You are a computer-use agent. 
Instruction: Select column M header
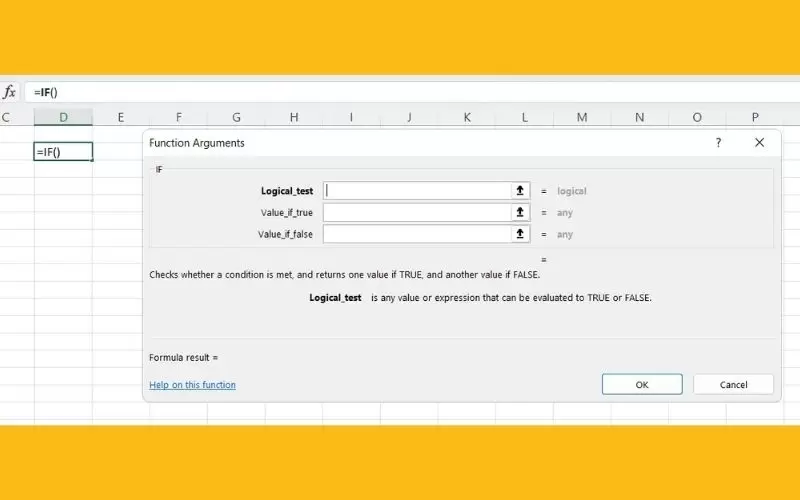click(x=582, y=117)
